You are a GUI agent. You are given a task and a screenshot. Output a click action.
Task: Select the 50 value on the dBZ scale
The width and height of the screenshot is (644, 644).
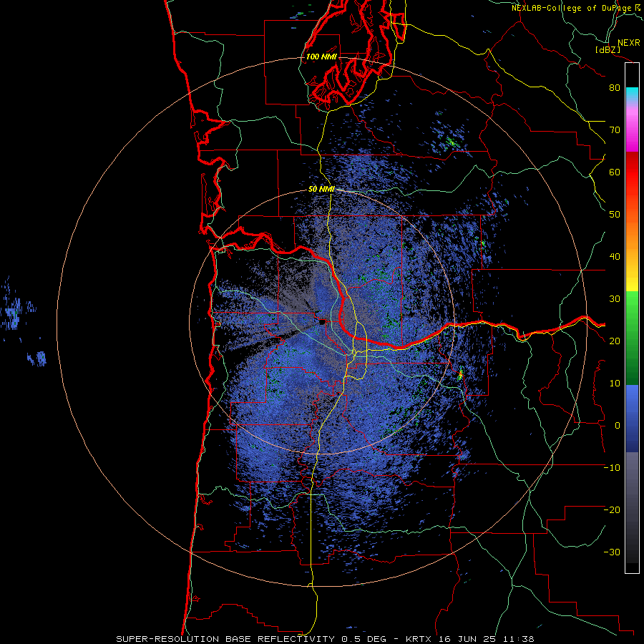point(615,215)
